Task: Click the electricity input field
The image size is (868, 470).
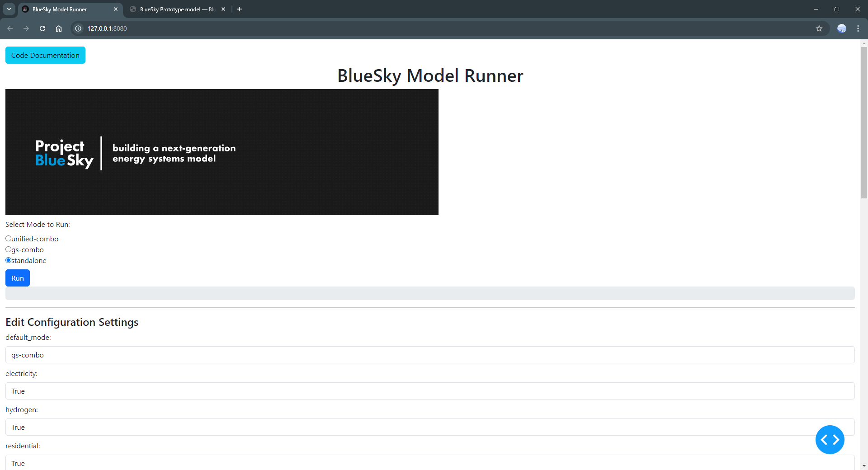Action: pyautogui.click(x=430, y=391)
